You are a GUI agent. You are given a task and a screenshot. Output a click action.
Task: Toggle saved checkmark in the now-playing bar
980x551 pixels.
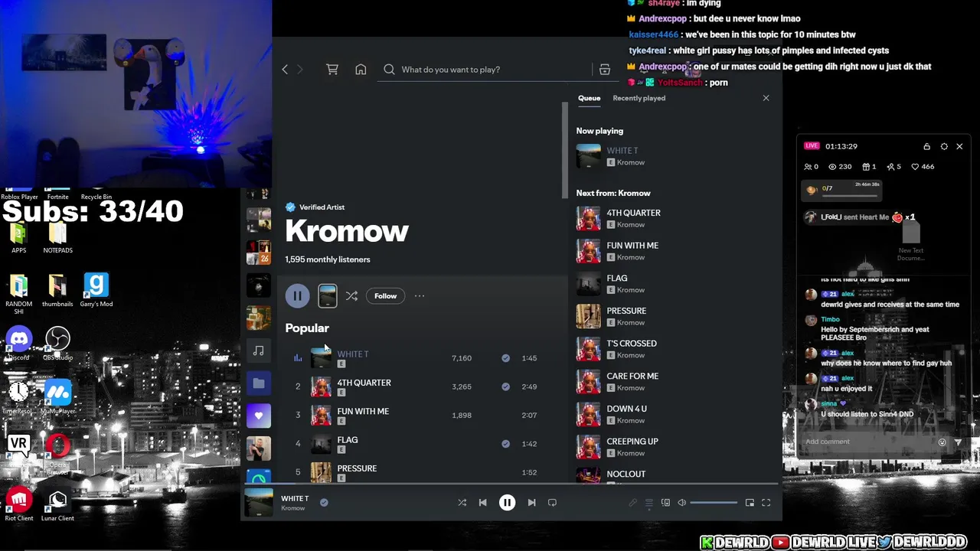(x=324, y=503)
